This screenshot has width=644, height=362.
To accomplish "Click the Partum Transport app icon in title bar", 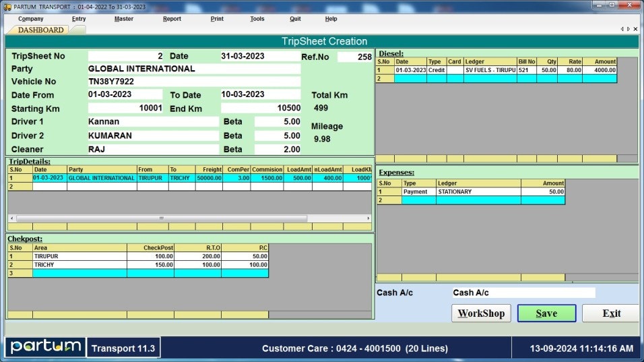I will coord(7,7).
